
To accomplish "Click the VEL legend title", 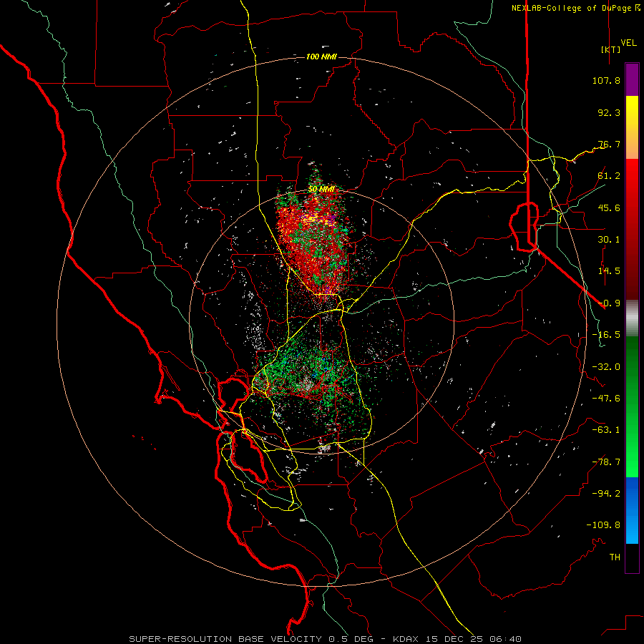I will (x=628, y=43).
